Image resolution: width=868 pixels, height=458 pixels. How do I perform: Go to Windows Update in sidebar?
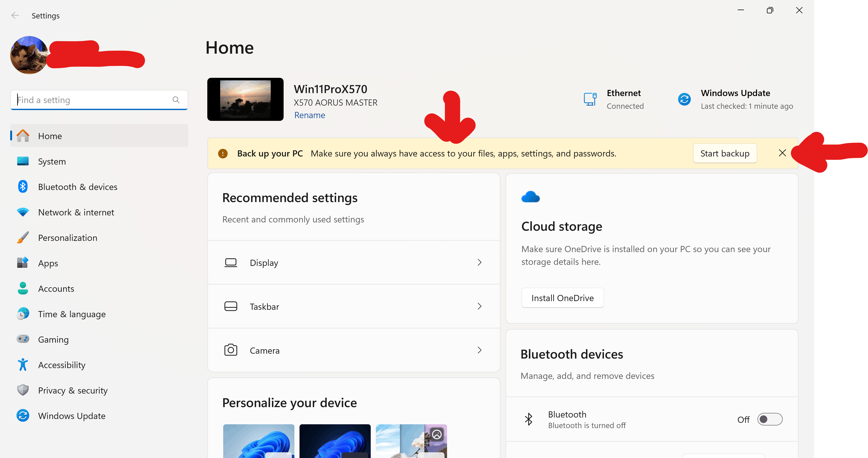click(99, 416)
